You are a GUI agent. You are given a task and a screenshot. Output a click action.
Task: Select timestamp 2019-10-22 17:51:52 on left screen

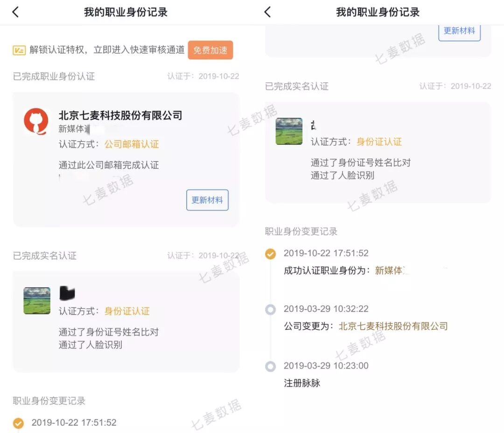(x=74, y=423)
